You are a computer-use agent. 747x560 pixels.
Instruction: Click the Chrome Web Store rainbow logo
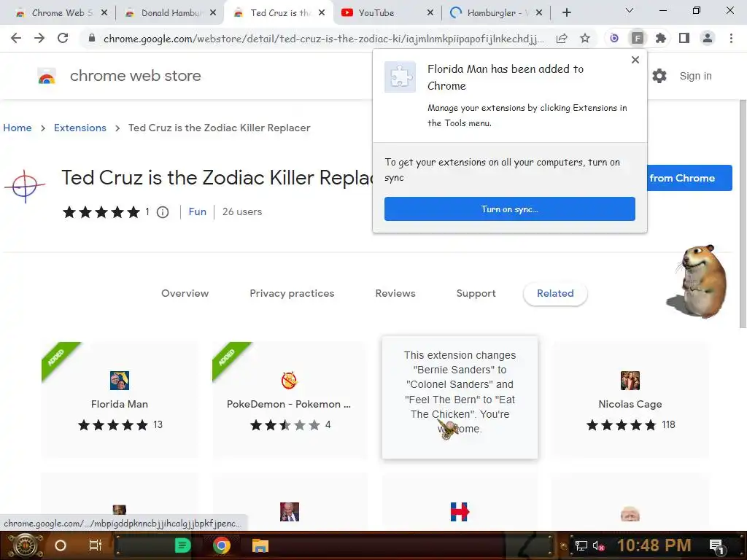(47, 76)
